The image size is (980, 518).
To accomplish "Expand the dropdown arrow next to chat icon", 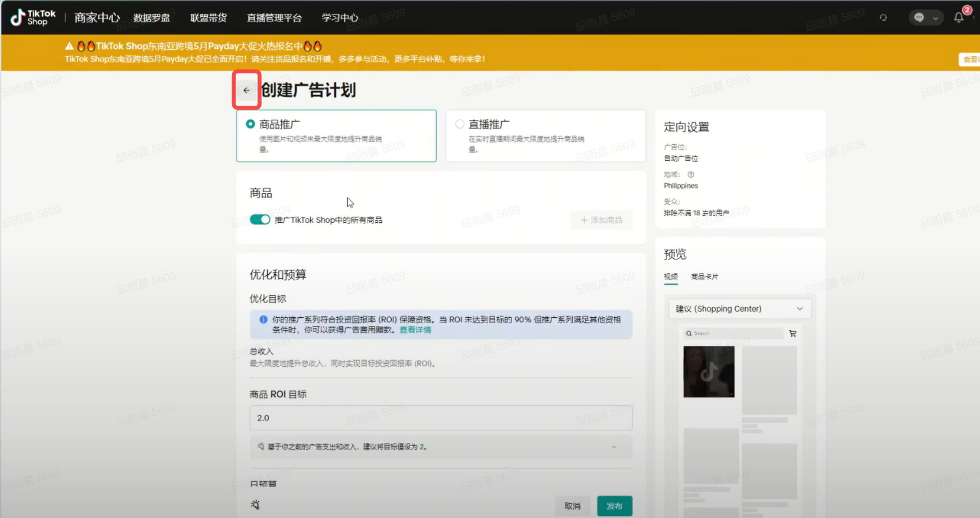I will 935,18.
